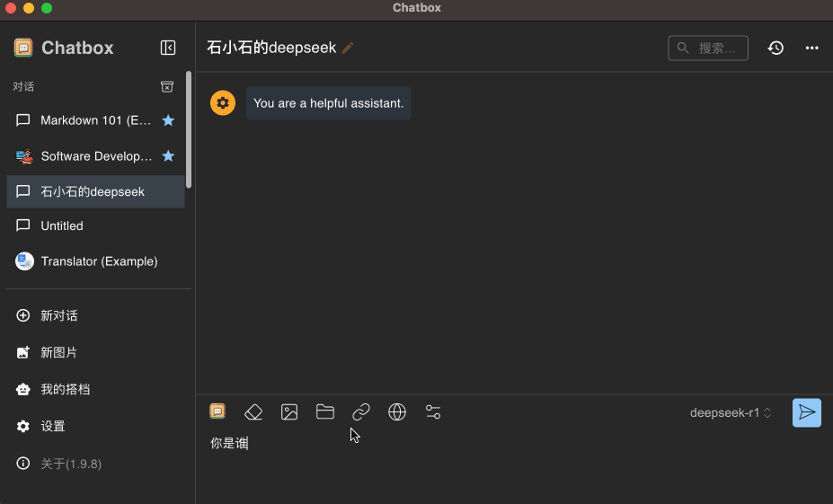Screen dimensions: 833x504
Task: Click the Translator conversation avatar icon
Action: [x=24, y=261]
